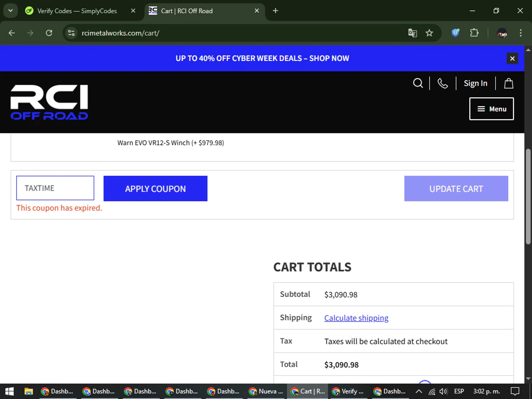The height and width of the screenshot is (399, 532).
Task: Click the Apply Coupon button
Action: pyautogui.click(x=155, y=189)
